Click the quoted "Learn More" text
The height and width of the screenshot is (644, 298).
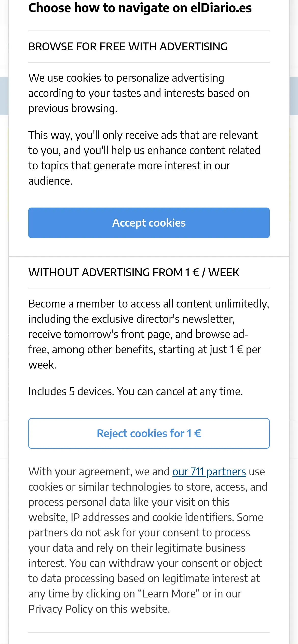point(169,594)
